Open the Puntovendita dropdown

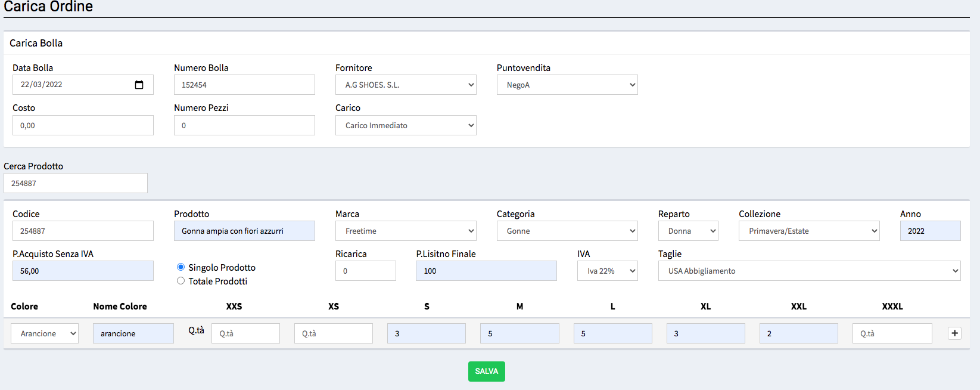coord(567,85)
